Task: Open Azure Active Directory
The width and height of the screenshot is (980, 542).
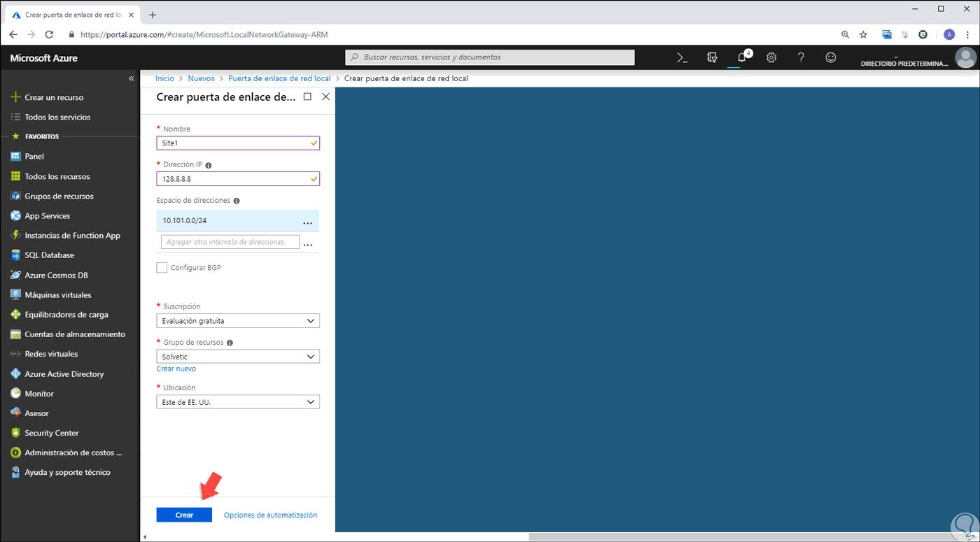Action: pos(64,374)
